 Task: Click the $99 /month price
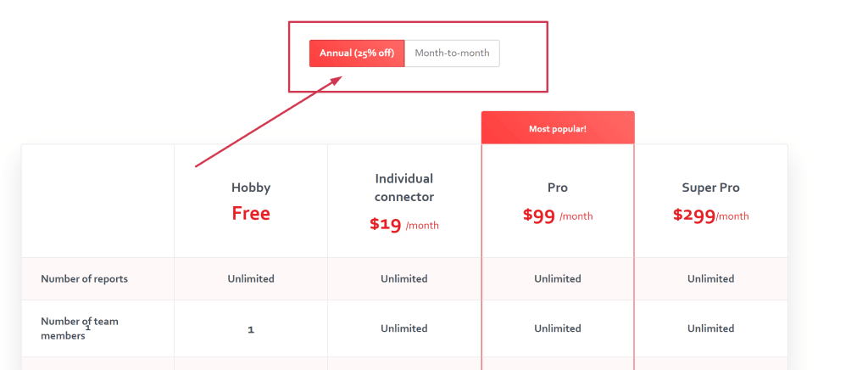click(x=558, y=216)
